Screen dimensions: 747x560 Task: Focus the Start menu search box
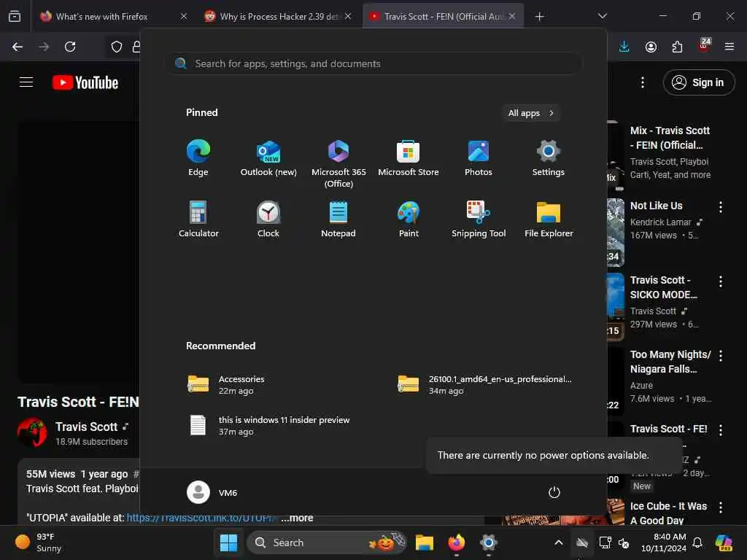pos(373,63)
